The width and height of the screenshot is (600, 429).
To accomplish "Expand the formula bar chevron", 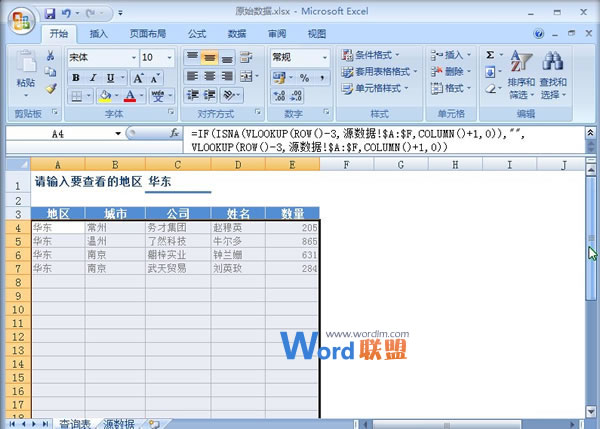I will (590, 133).
